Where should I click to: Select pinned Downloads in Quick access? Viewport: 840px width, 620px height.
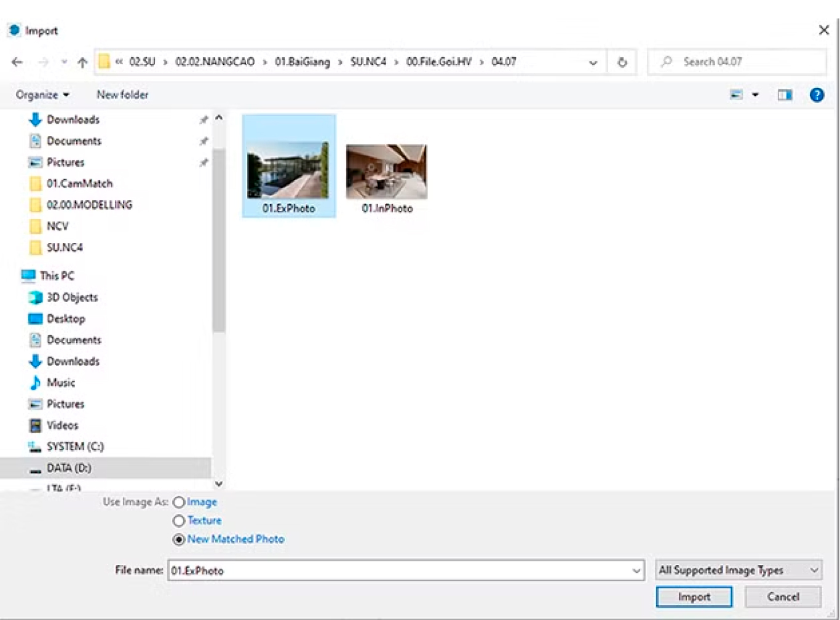tap(73, 119)
